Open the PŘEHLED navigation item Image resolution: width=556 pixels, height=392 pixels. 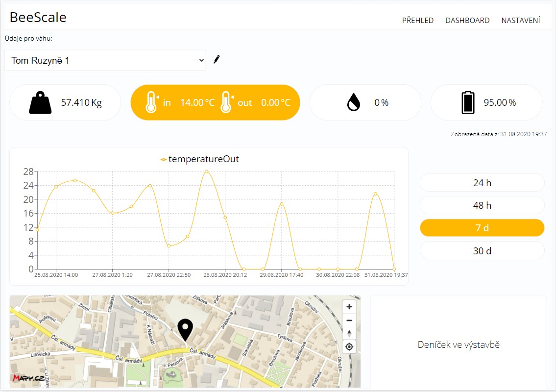[x=417, y=21]
